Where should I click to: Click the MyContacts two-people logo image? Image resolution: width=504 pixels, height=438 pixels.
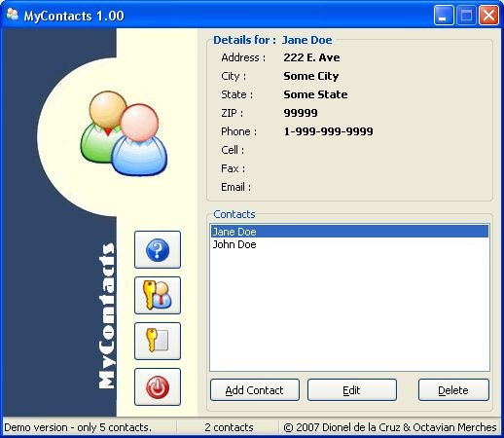[124, 133]
